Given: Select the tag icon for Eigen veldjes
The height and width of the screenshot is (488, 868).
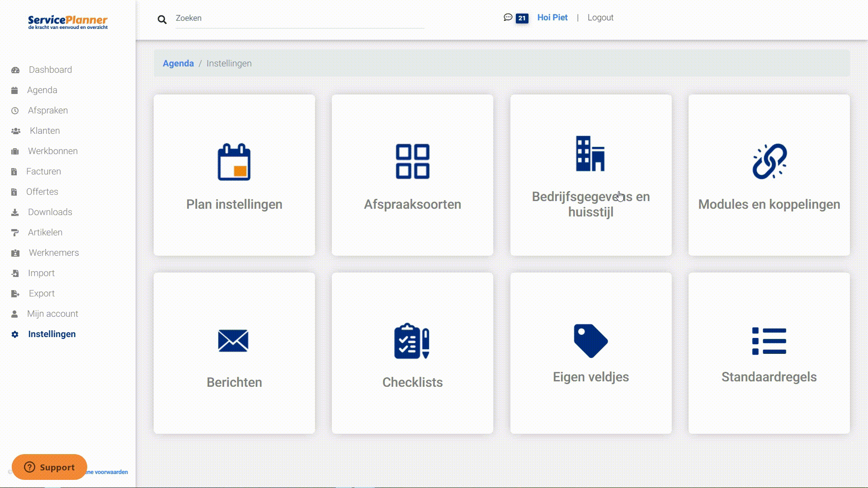Looking at the screenshot, I should tap(590, 340).
